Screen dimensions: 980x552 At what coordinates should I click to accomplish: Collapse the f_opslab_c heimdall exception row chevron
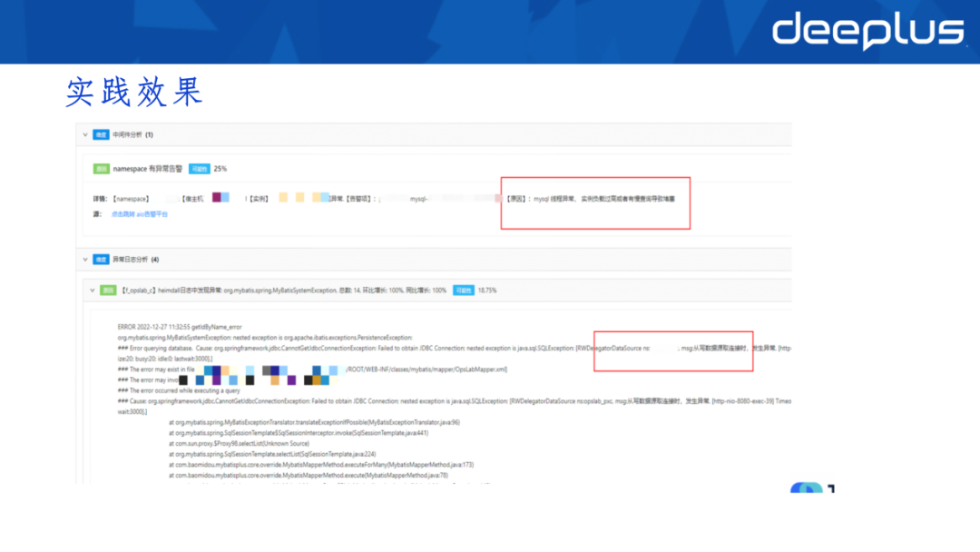(x=93, y=290)
